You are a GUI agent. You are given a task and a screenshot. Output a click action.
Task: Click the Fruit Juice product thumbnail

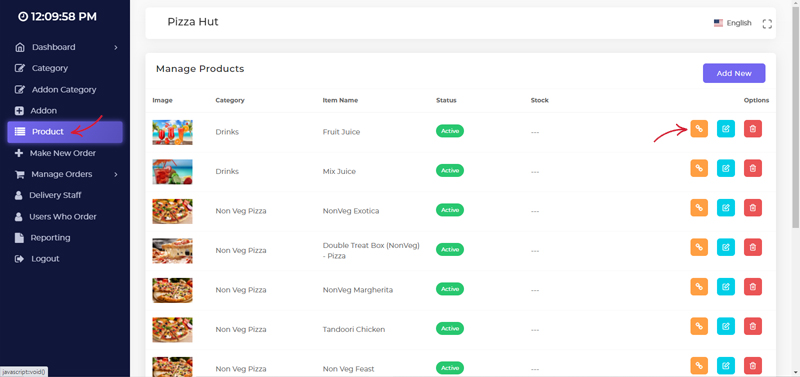tap(172, 132)
